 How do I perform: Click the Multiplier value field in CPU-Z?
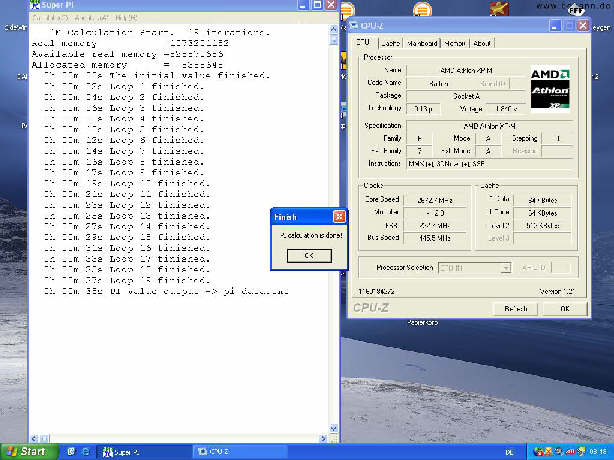click(435, 213)
